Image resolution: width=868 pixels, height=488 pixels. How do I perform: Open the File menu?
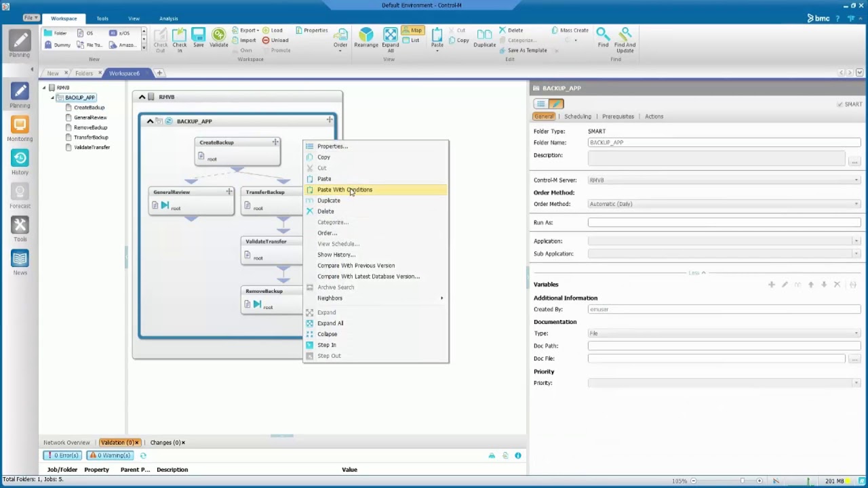(30, 18)
